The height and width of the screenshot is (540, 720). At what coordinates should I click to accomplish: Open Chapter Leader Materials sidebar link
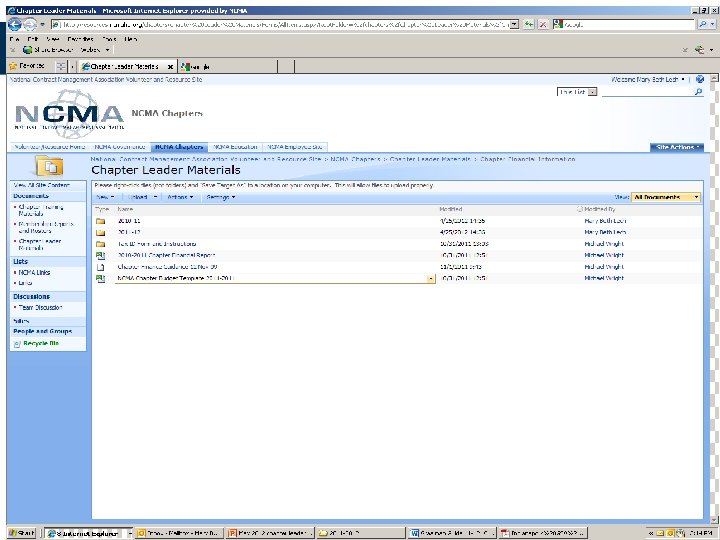point(39,244)
